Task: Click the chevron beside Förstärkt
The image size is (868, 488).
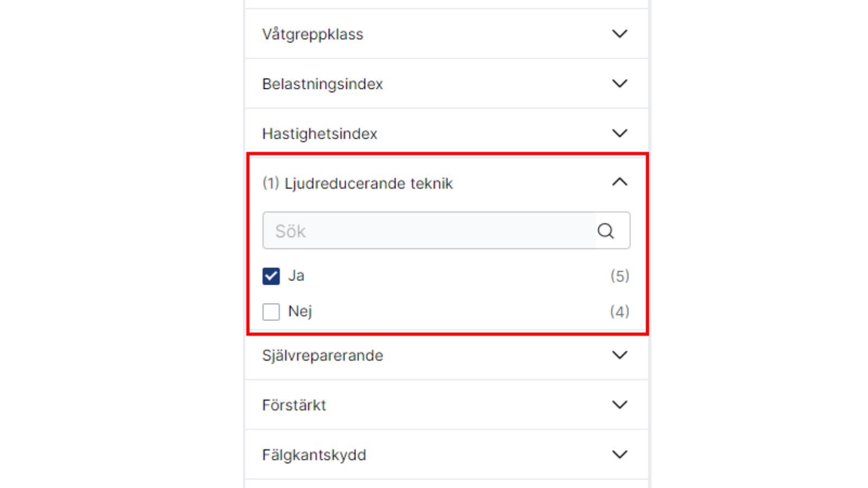Action: (x=619, y=404)
